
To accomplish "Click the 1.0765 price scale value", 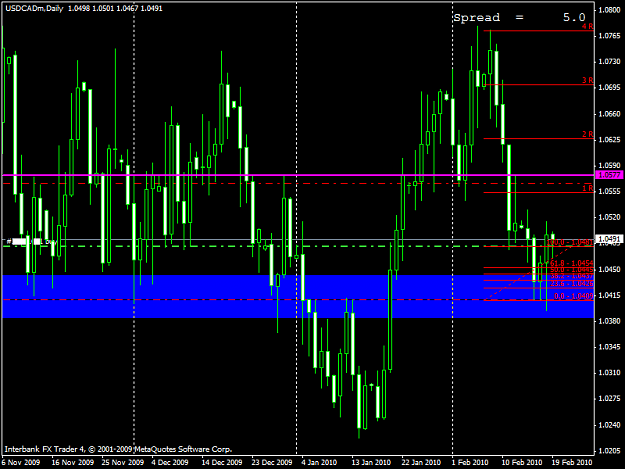I will [x=610, y=36].
